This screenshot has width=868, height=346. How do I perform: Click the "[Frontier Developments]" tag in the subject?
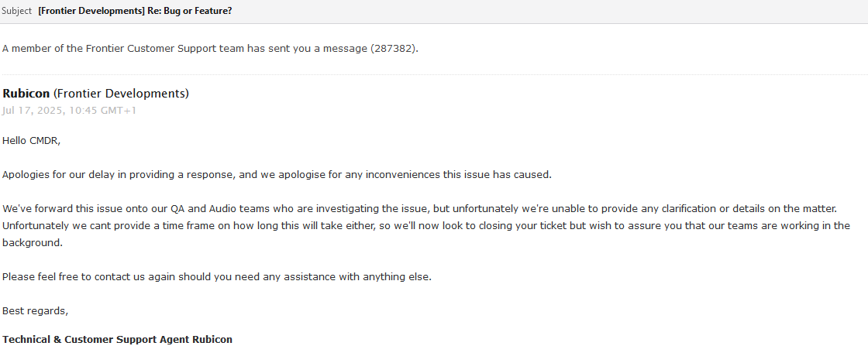pyautogui.click(x=91, y=11)
